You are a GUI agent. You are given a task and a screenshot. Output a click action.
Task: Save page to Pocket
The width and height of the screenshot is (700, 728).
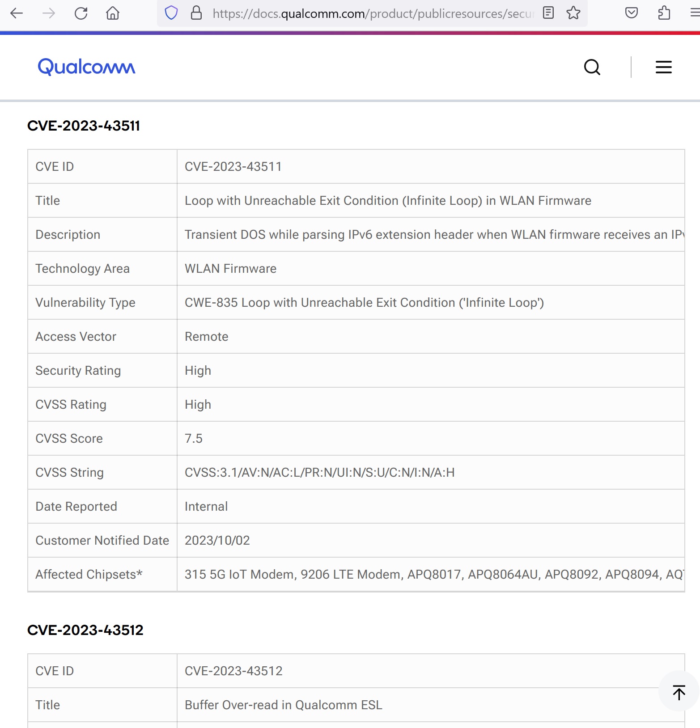[631, 13]
